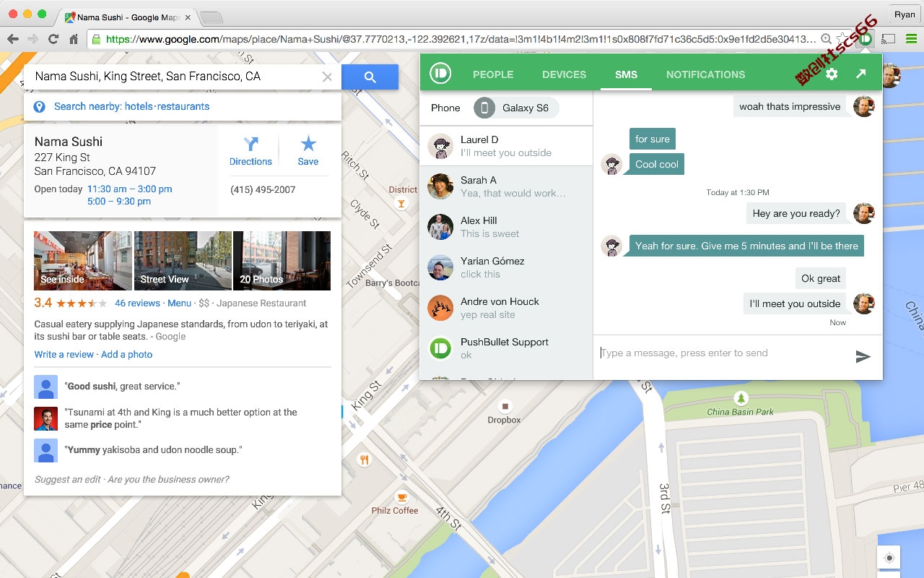The width and height of the screenshot is (924, 578).
Task: Open the NOTIFICATIONS tab
Action: [705, 74]
